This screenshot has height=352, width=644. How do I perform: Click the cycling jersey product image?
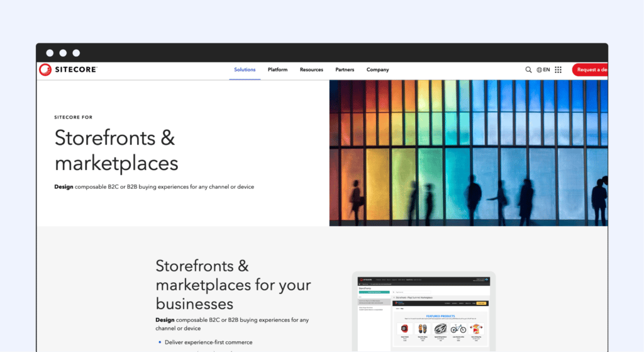(x=477, y=329)
